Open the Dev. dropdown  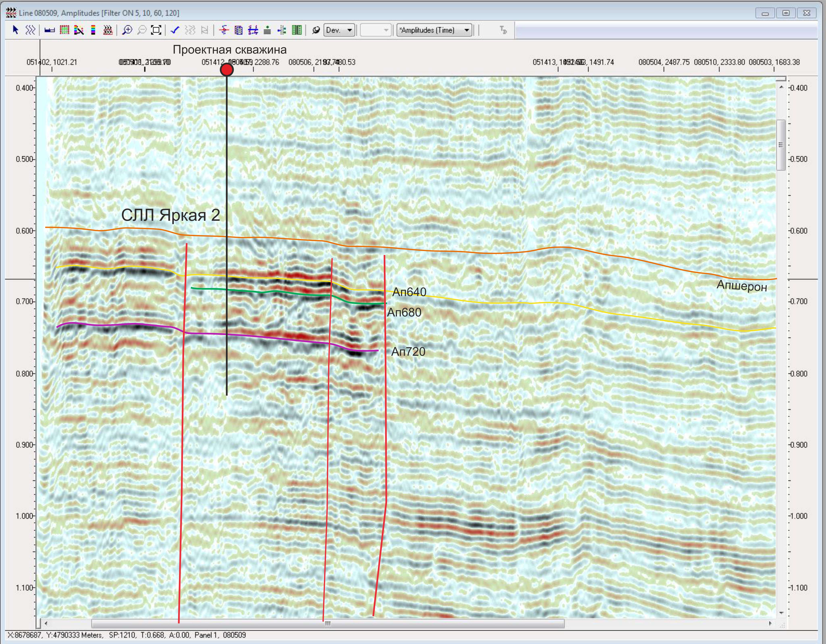[340, 30]
